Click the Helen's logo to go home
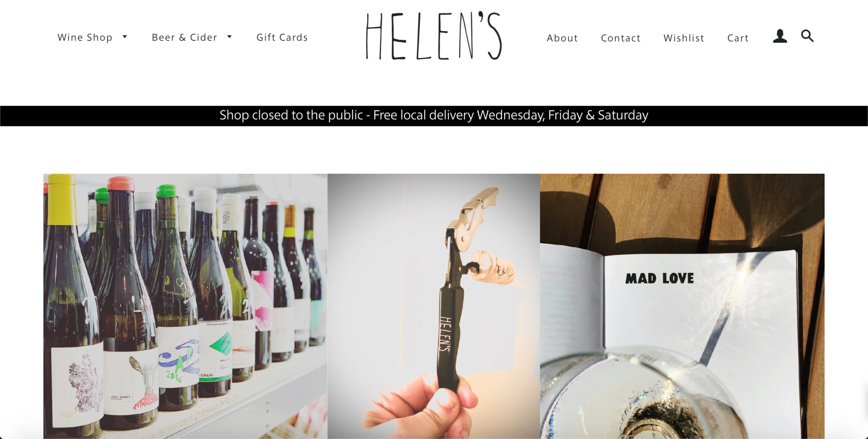The image size is (868, 439). 434,36
